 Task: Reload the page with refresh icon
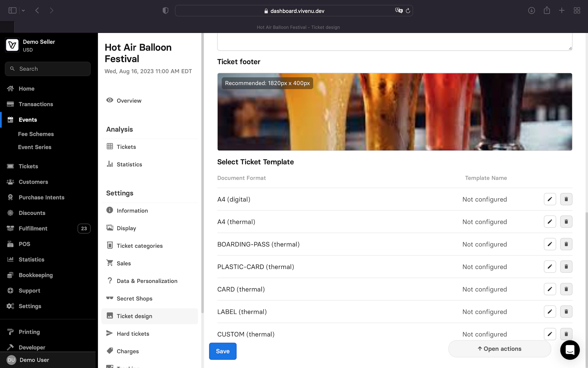(x=408, y=11)
